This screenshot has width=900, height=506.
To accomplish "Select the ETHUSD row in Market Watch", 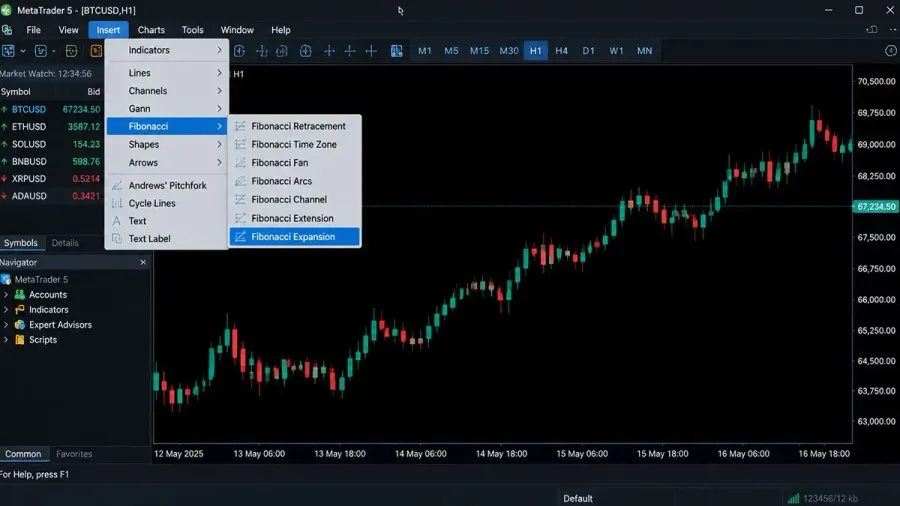I will click(x=51, y=127).
